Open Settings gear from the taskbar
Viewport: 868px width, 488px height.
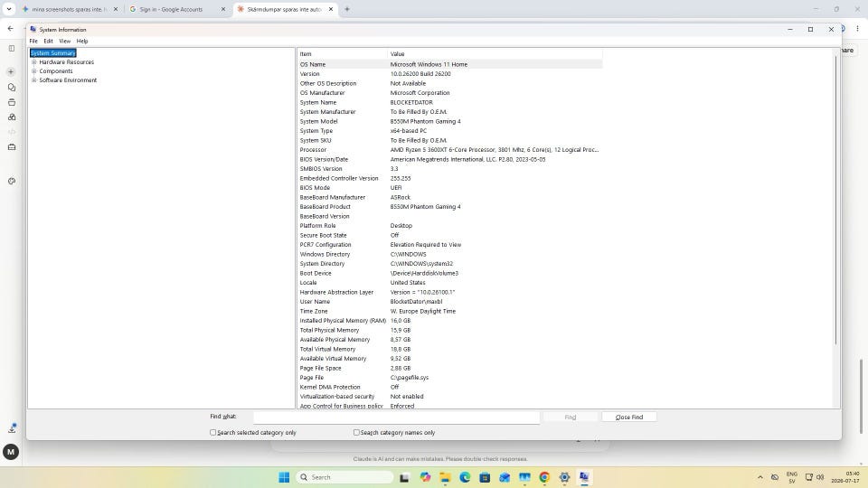point(564,477)
